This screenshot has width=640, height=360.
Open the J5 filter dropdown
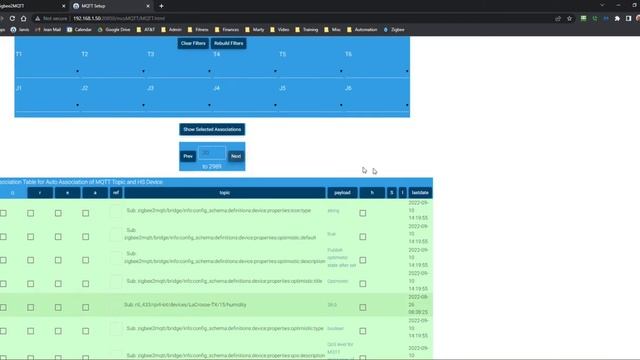[x=311, y=105]
